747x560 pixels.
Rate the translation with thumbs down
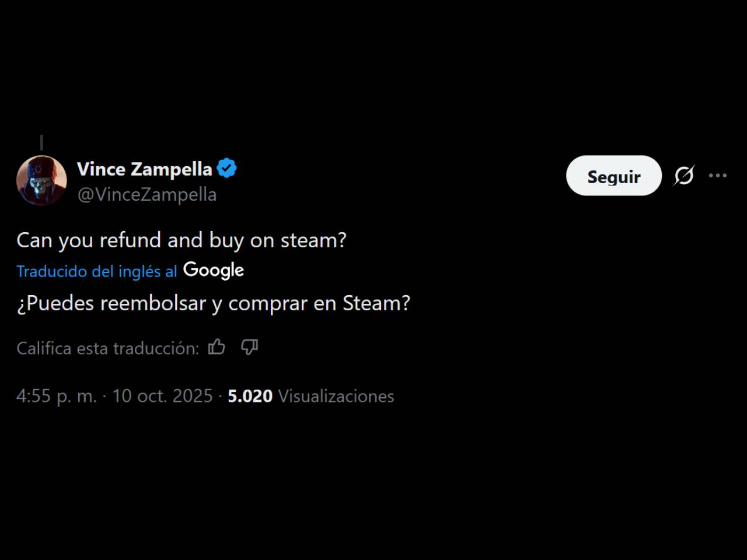249,347
